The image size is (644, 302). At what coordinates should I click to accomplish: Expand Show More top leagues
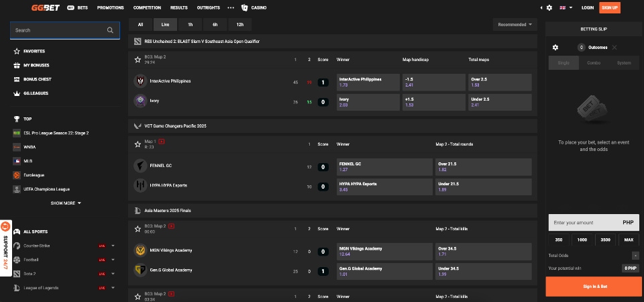66,203
